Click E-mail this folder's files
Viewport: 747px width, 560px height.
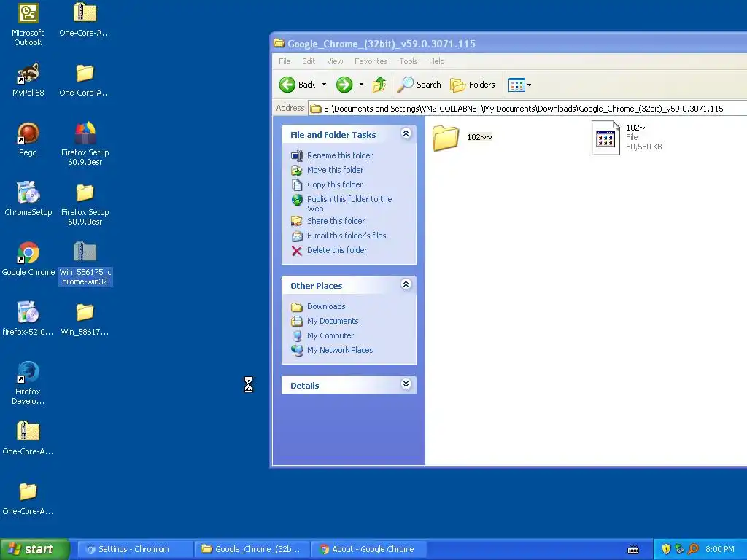point(338,236)
